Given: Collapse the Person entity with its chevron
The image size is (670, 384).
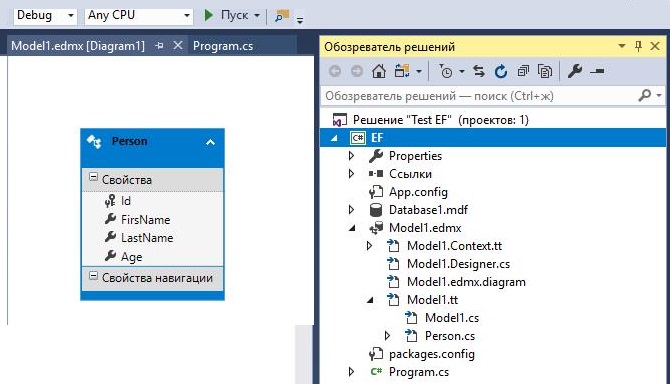Looking at the screenshot, I should [210, 142].
